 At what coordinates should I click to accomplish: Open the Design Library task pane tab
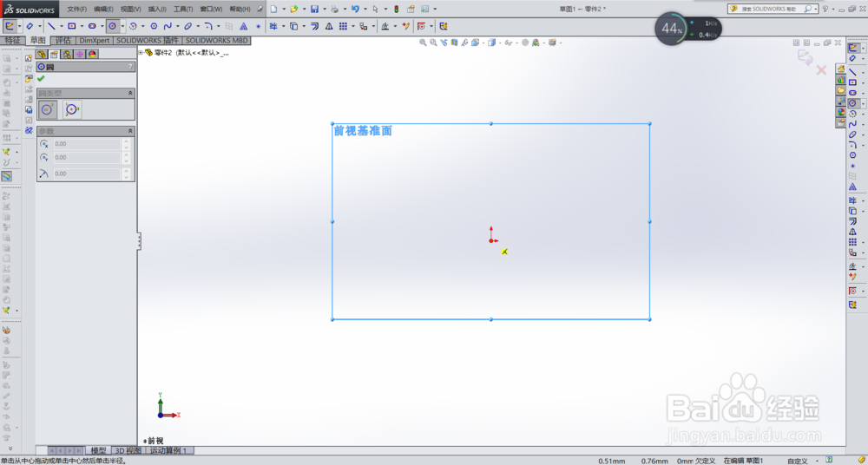[841, 80]
